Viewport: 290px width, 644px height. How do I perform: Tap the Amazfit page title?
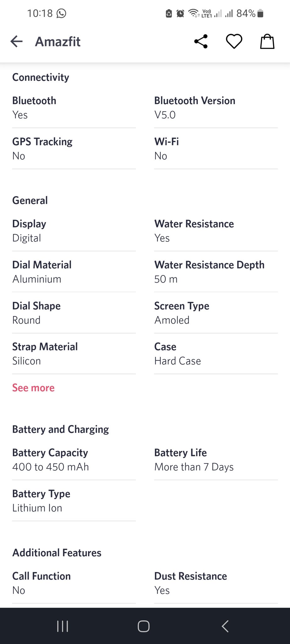(58, 42)
